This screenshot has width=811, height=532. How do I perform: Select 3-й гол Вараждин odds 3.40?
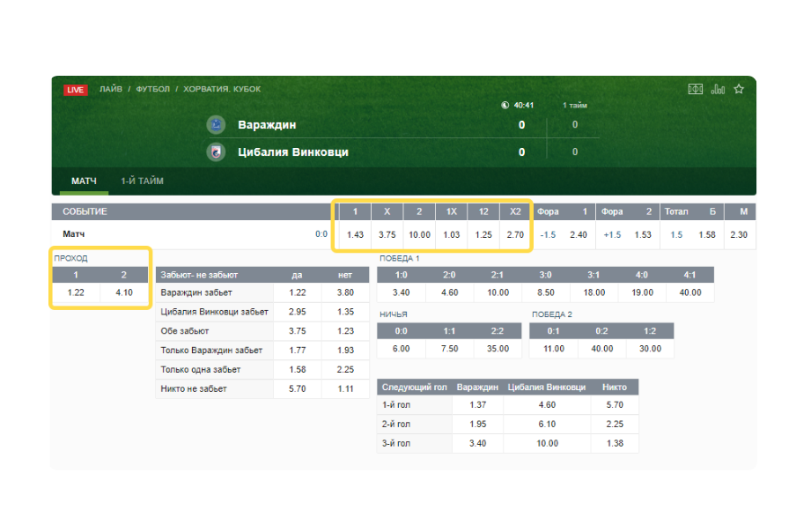tap(478, 444)
